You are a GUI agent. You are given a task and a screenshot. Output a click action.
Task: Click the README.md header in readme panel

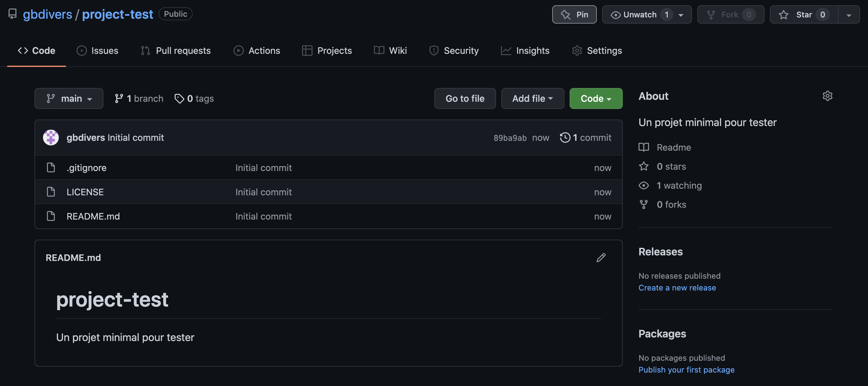(73, 258)
